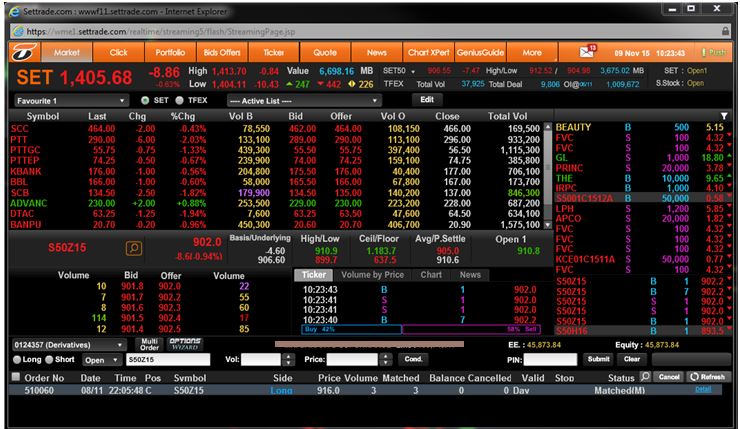Viewport: 740px width, 429px height.
Task: Switch to the Chart tab in quote panel
Action: click(431, 275)
